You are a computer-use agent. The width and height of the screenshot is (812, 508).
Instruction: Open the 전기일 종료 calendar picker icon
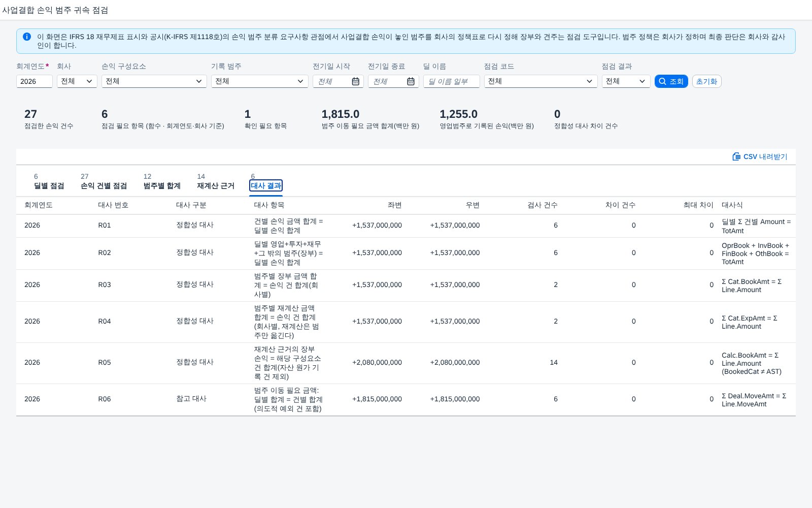[411, 81]
